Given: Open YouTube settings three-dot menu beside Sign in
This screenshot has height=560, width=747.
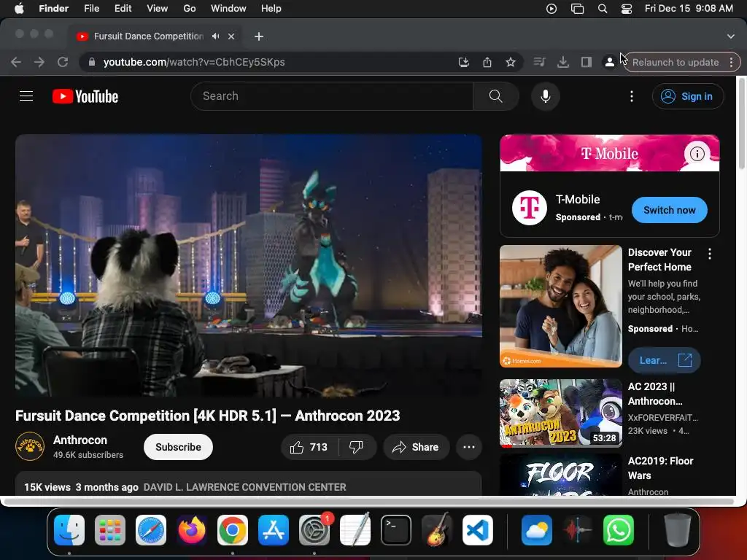Looking at the screenshot, I should [x=632, y=96].
